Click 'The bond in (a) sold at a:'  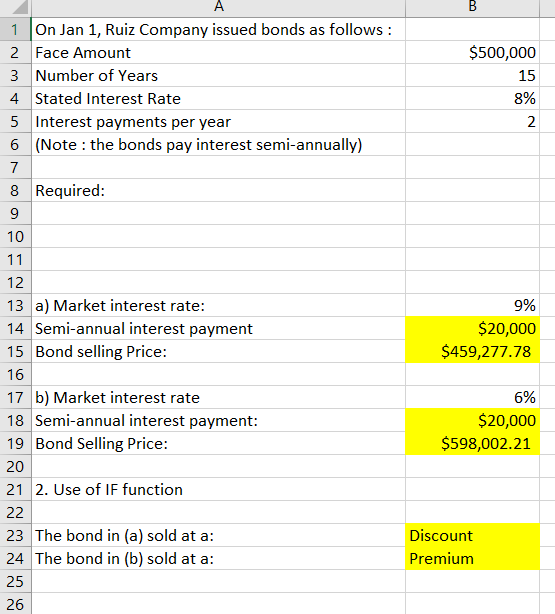[x=218, y=536]
